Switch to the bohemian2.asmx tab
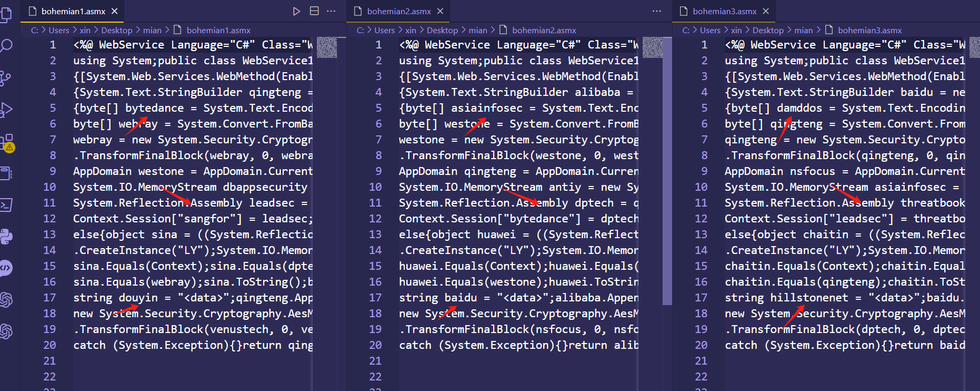Image resolution: width=980 pixels, height=391 pixels. 399,11
